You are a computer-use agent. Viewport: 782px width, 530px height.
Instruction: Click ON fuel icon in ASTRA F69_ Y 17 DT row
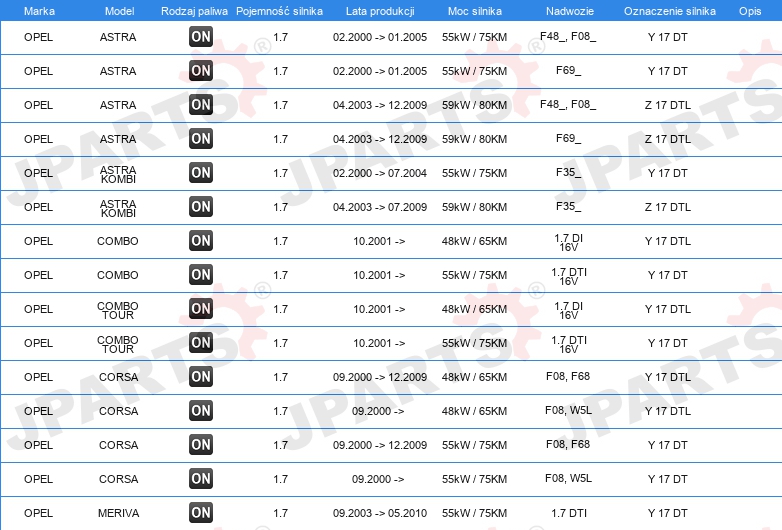(x=201, y=71)
